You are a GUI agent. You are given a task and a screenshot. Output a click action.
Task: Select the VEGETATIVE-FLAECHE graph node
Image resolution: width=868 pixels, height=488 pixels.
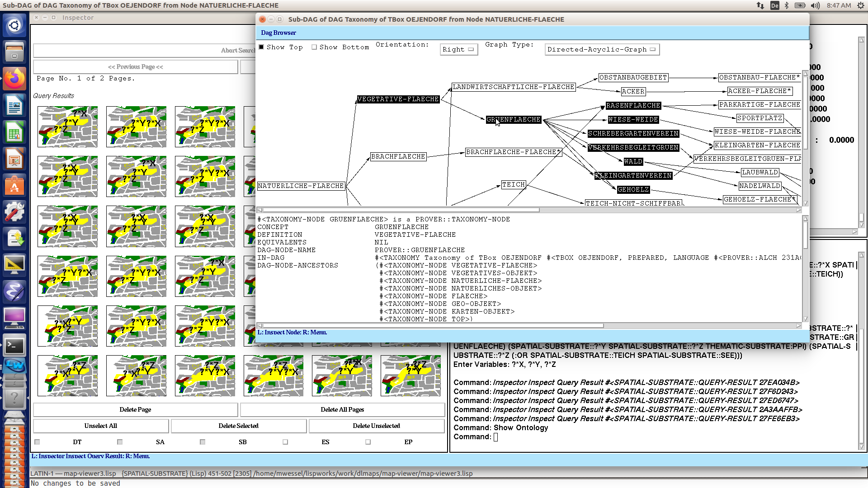(398, 99)
